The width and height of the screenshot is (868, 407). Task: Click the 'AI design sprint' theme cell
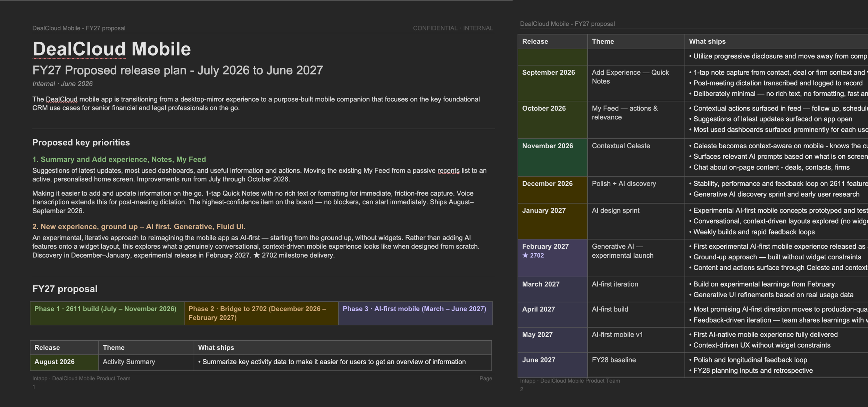point(636,221)
